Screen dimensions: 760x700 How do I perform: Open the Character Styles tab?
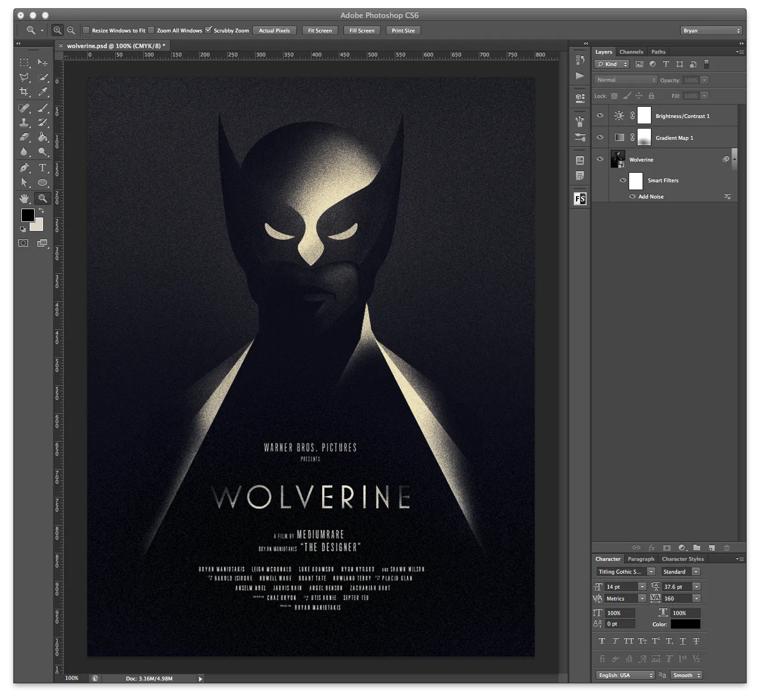tap(683, 559)
